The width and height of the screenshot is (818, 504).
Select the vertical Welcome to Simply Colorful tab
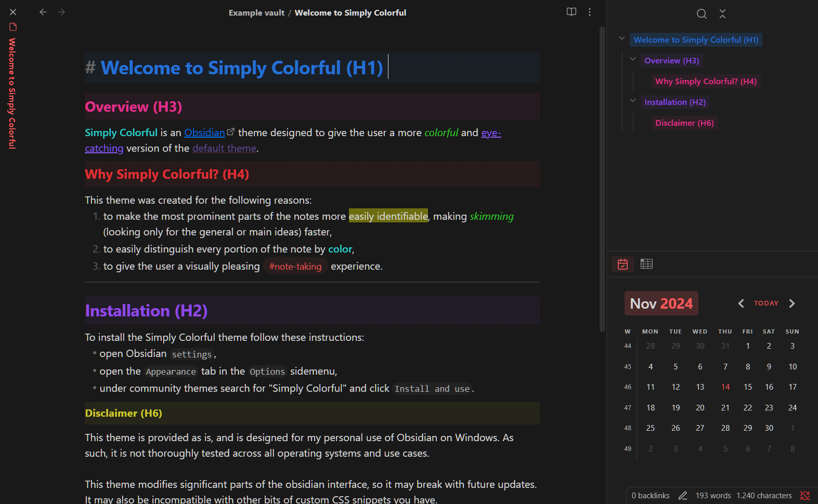[12, 94]
